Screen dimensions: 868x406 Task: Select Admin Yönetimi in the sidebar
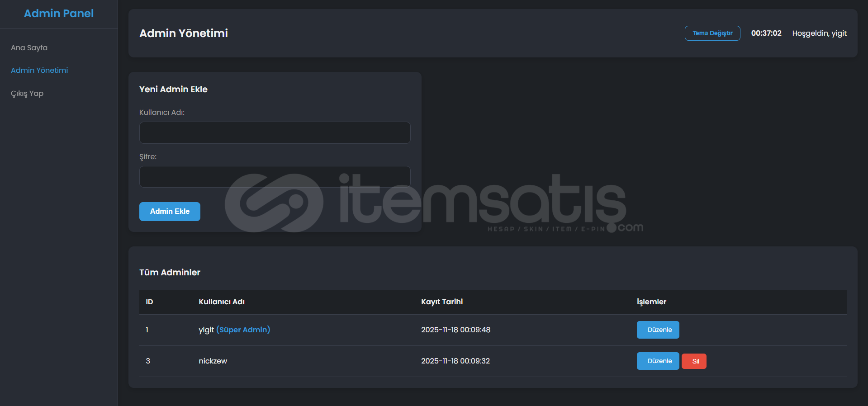[39, 70]
